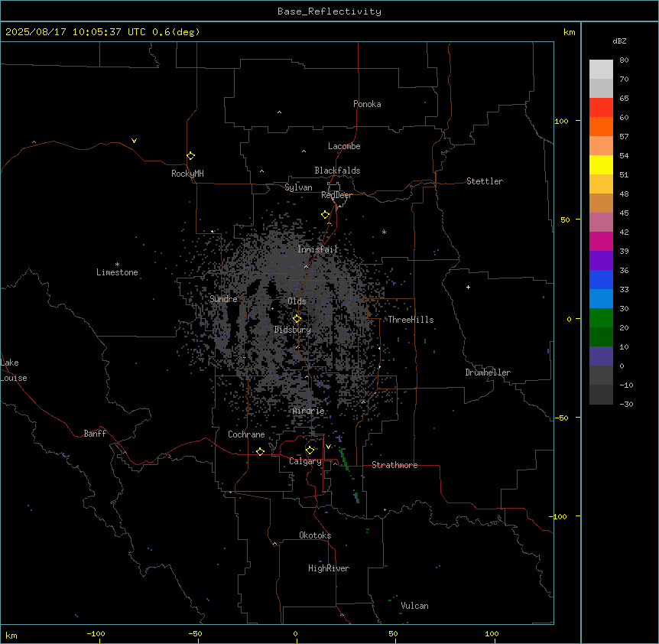Click the Ponoka city label
The height and width of the screenshot is (644, 659).
(x=367, y=104)
